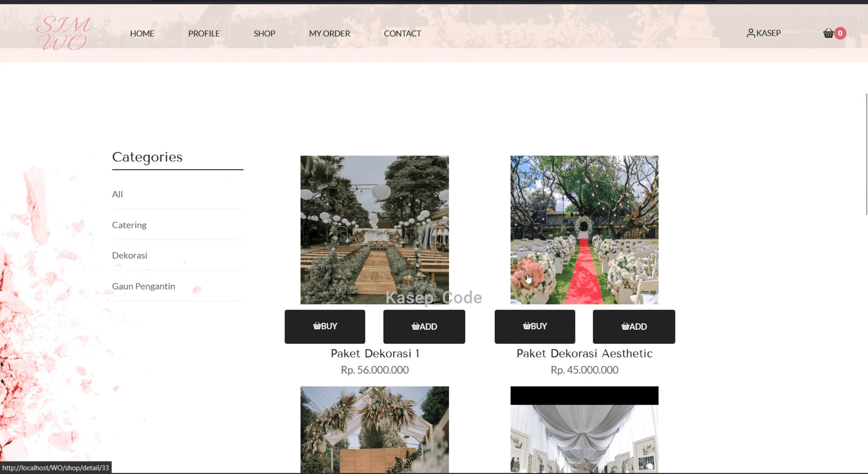Screen dimensions: 868x474
Task: Filter by Catering category
Action: tap(129, 225)
